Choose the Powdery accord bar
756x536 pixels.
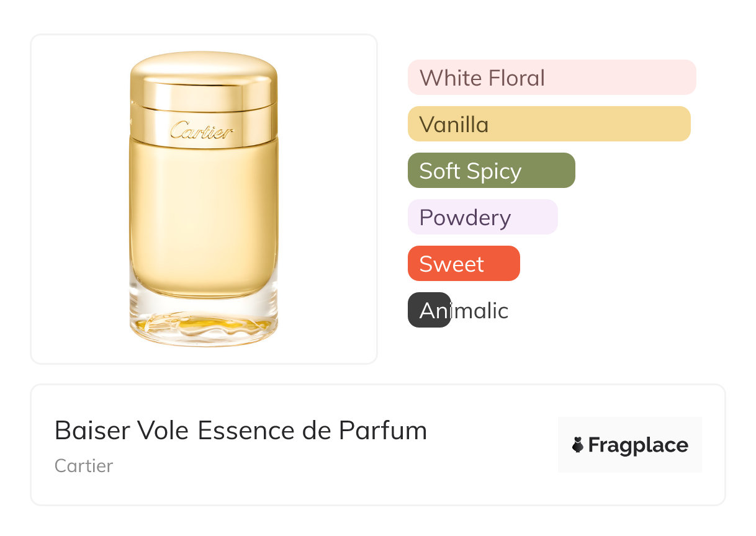pyautogui.click(x=482, y=217)
